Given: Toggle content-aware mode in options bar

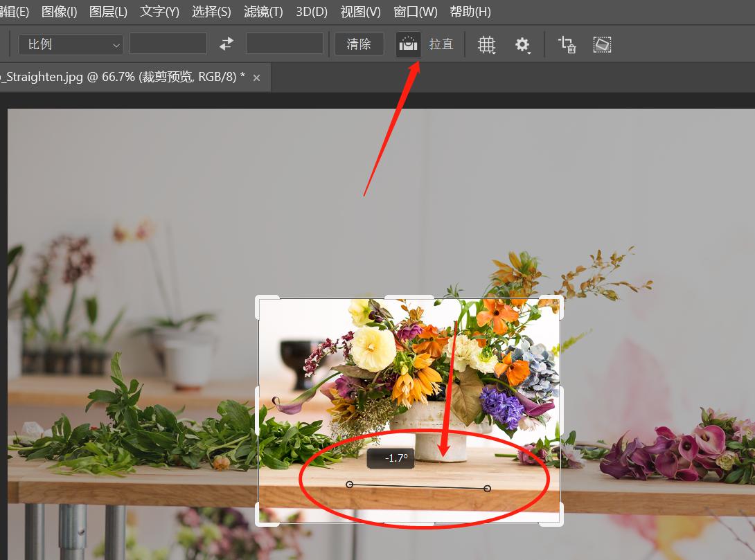Looking at the screenshot, I should coord(602,44).
